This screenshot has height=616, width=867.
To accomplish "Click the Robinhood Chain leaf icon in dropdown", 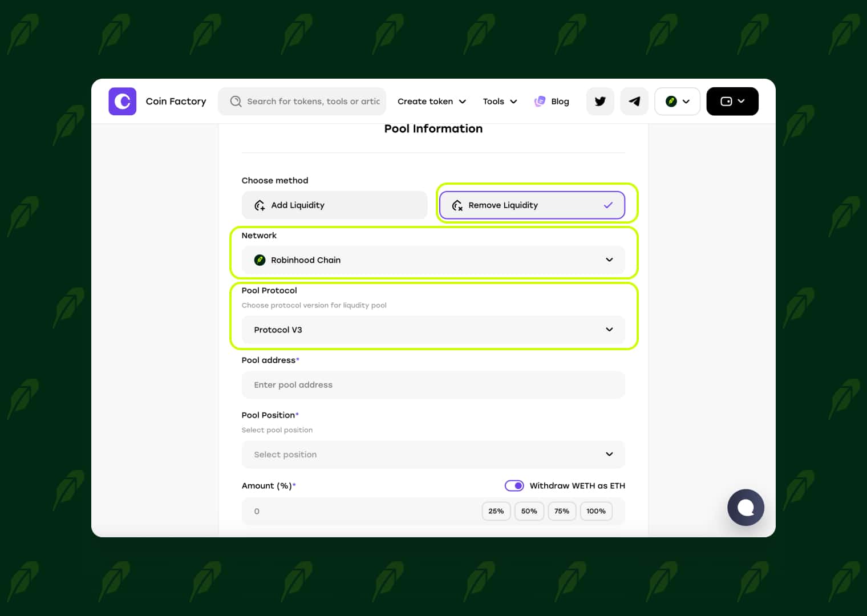I will (260, 260).
